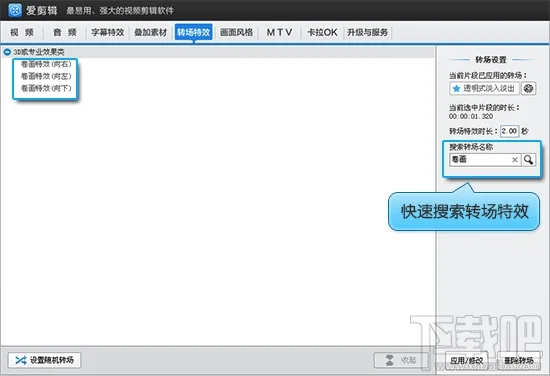Open the 音频 tab

pos(65,33)
